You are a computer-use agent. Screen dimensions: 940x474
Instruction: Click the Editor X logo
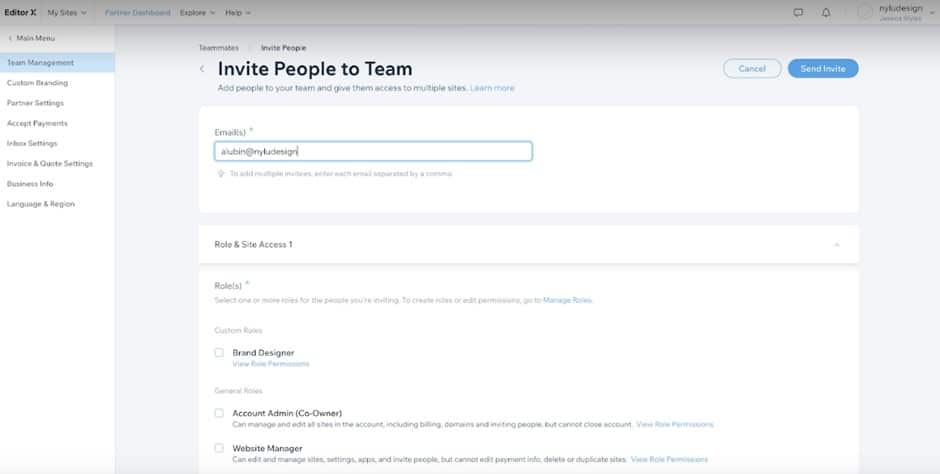point(21,13)
